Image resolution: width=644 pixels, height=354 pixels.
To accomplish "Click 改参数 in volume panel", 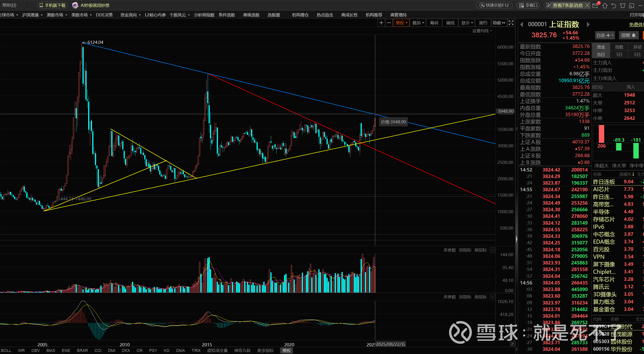I will point(449,250).
